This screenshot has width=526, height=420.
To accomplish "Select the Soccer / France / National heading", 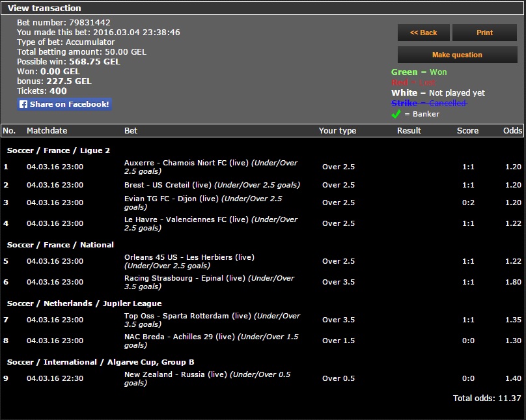I will 61,245.
